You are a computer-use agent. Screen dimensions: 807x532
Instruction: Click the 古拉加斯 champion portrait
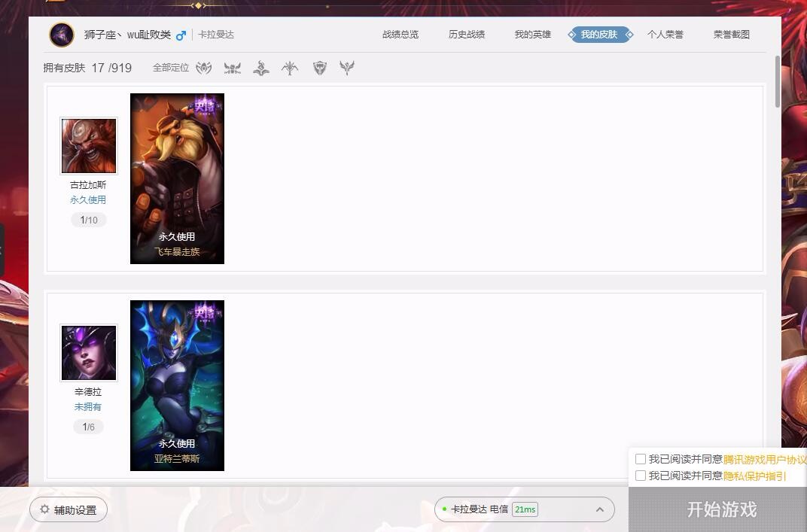pos(89,146)
